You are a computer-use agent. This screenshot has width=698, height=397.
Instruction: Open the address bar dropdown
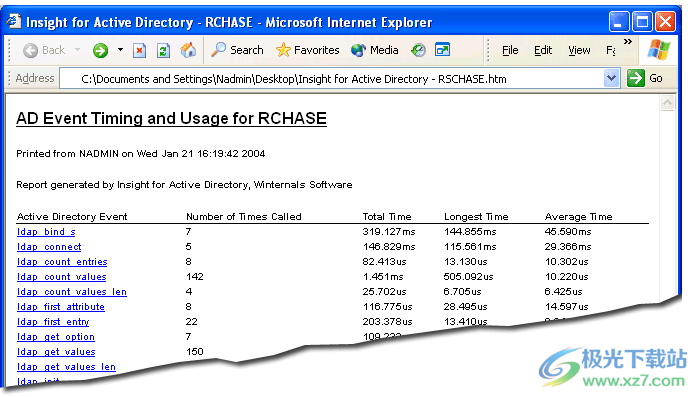point(612,78)
